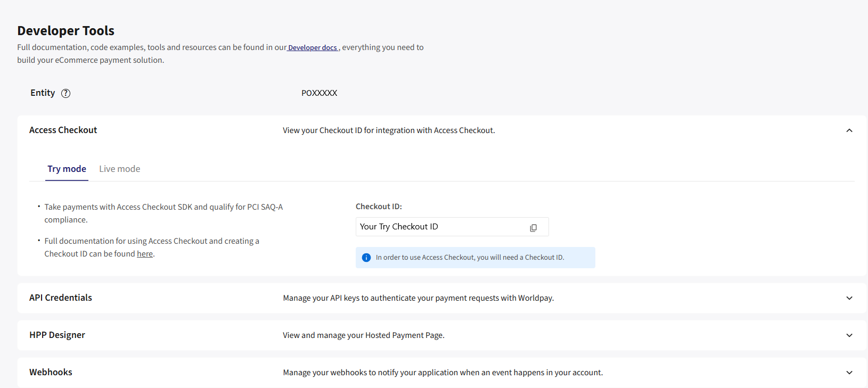Click the blue info icon in the notice
This screenshot has height=388, width=868.
366,258
